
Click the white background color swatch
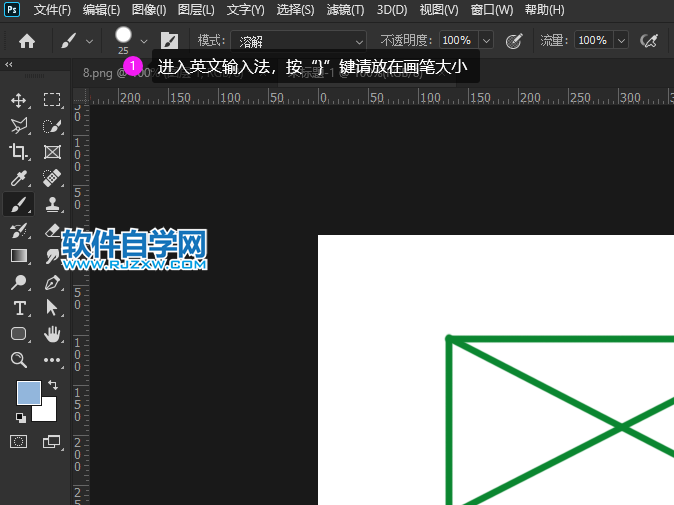click(x=47, y=412)
